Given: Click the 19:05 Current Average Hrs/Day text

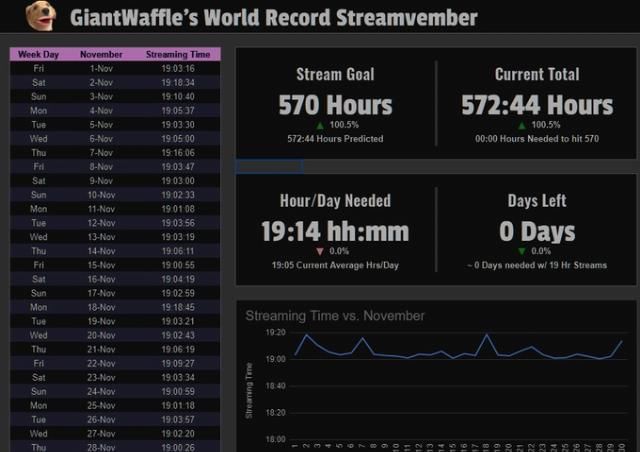Looking at the screenshot, I should 335,265.
